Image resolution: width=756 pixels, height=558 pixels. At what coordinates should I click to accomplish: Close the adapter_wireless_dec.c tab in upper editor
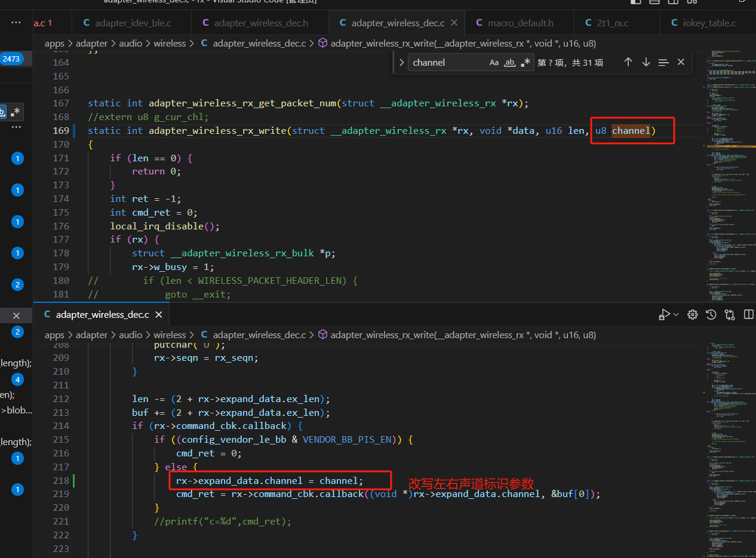[454, 23]
